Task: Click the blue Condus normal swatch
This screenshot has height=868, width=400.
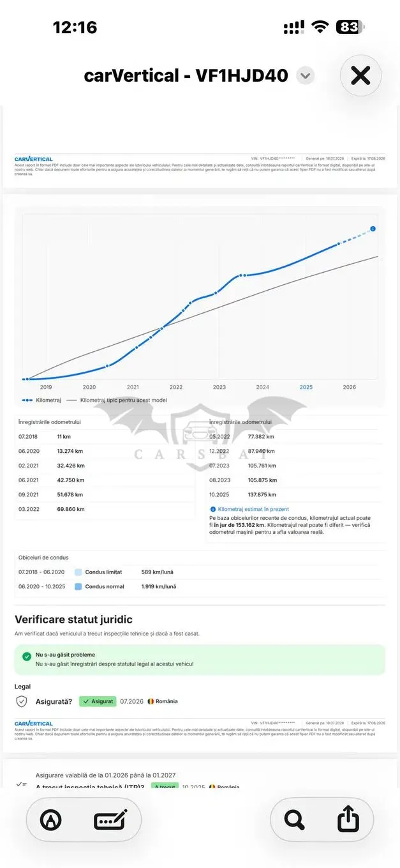Action: [78, 586]
